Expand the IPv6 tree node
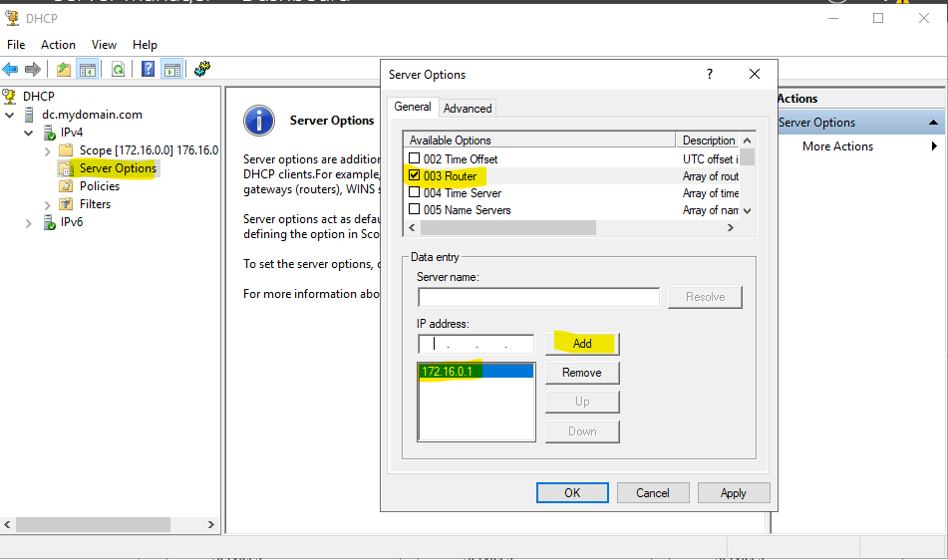 point(28,222)
